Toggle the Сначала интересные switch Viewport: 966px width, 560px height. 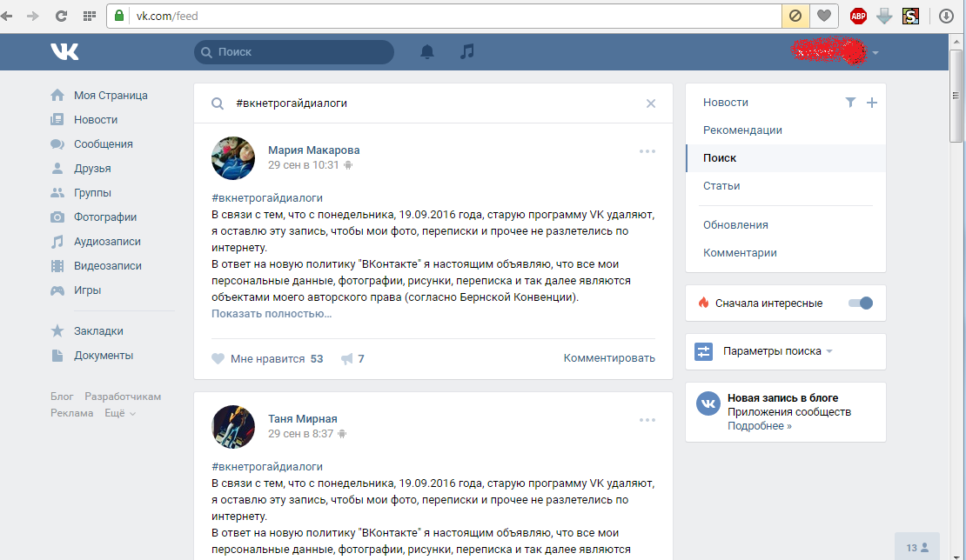(861, 303)
